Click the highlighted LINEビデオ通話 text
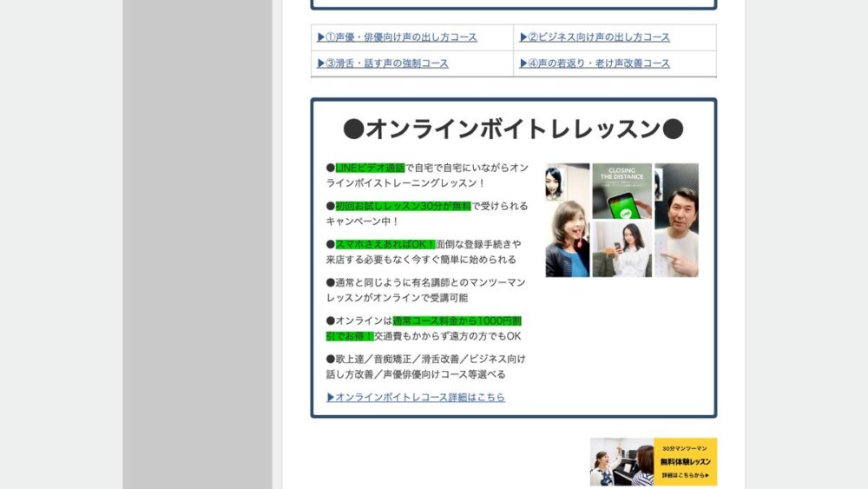This screenshot has width=868, height=489. point(371,168)
